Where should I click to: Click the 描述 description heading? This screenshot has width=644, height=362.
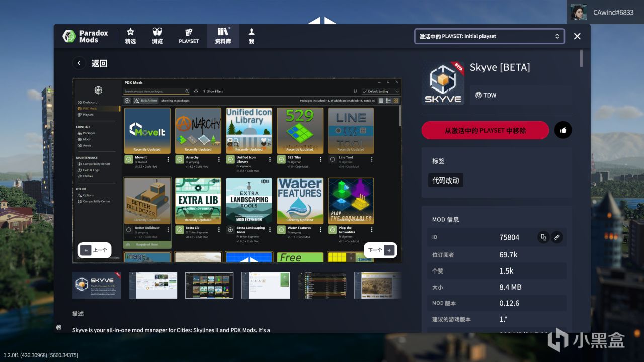coord(78,313)
